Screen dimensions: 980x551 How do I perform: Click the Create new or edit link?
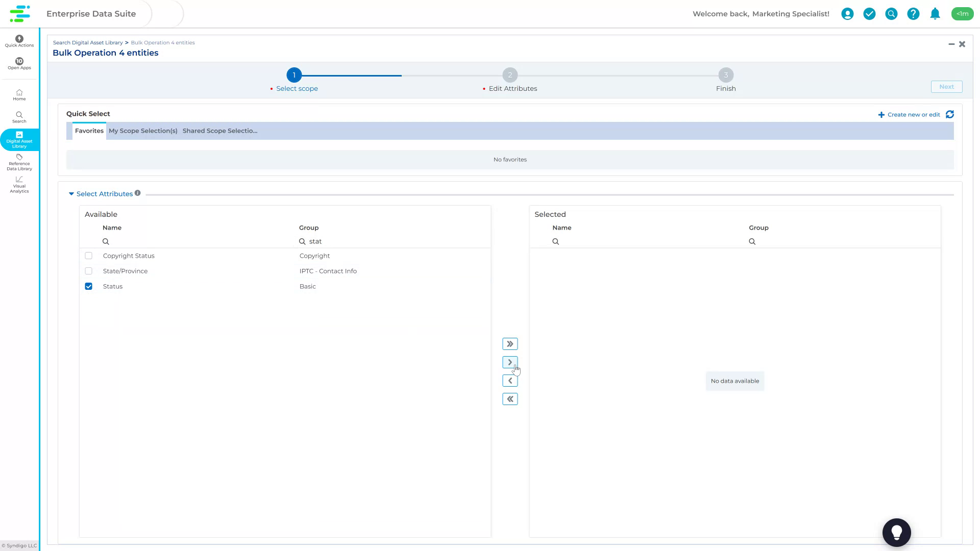pos(913,115)
